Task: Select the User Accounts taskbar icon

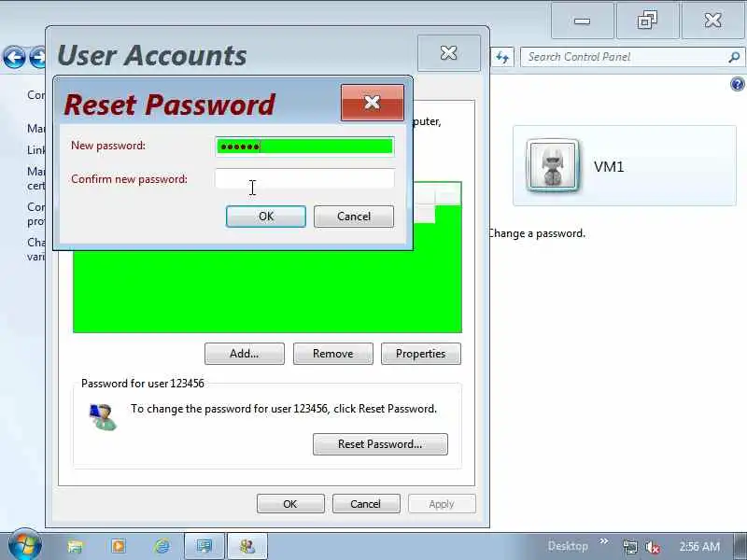Action: (247, 546)
